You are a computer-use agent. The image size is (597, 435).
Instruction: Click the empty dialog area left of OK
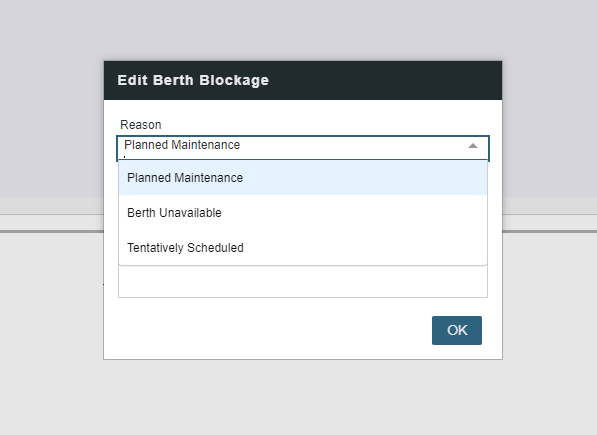click(274, 330)
